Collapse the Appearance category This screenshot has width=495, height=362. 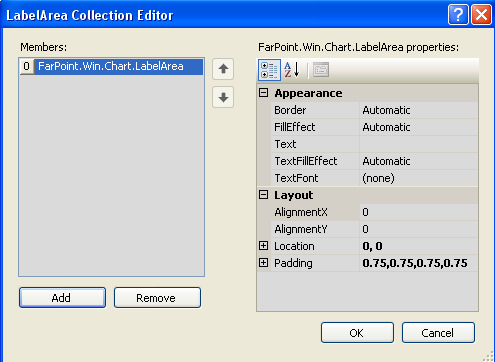click(263, 93)
